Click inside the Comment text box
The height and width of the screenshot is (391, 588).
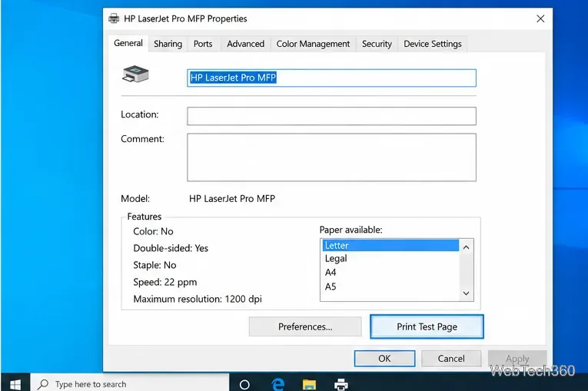pyautogui.click(x=331, y=157)
